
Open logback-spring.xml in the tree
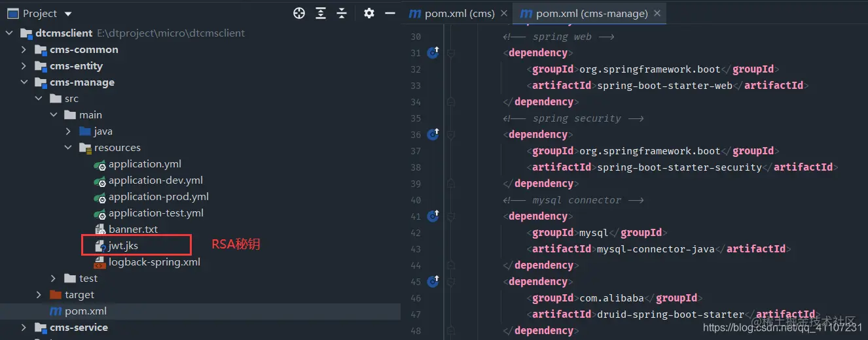pyautogui.click(x=154, y=262)
